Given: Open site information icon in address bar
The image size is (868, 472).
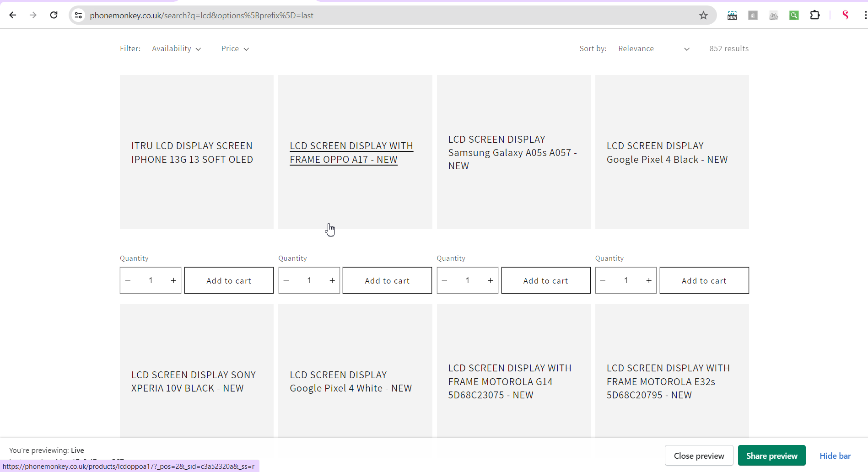Looking at the screenshot, I should click(79, 15).
